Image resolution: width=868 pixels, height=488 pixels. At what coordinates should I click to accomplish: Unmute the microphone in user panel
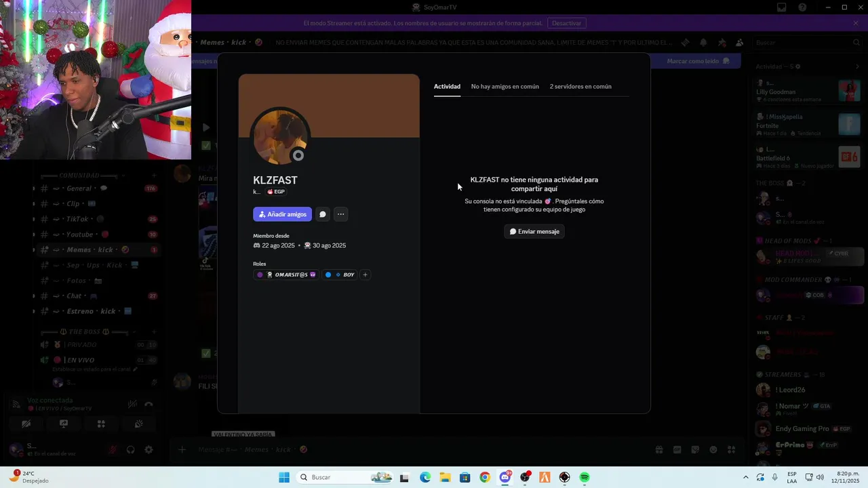113,449
